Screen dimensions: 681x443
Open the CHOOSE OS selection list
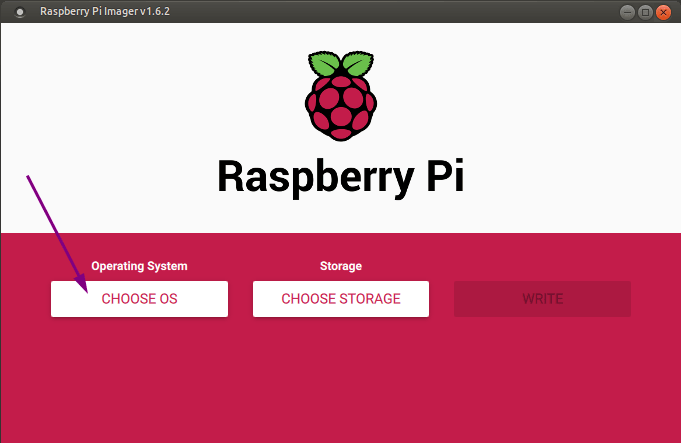pos(139,299)
